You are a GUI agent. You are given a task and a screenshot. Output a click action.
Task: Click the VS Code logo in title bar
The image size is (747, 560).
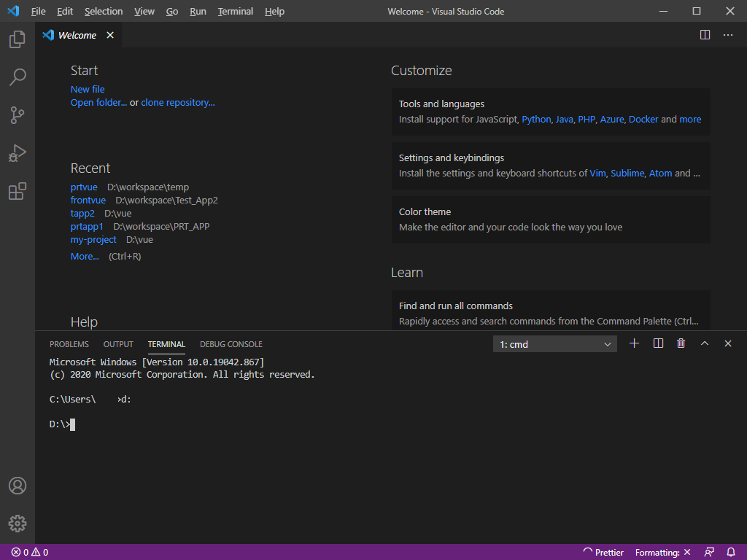tap(13, 11)
